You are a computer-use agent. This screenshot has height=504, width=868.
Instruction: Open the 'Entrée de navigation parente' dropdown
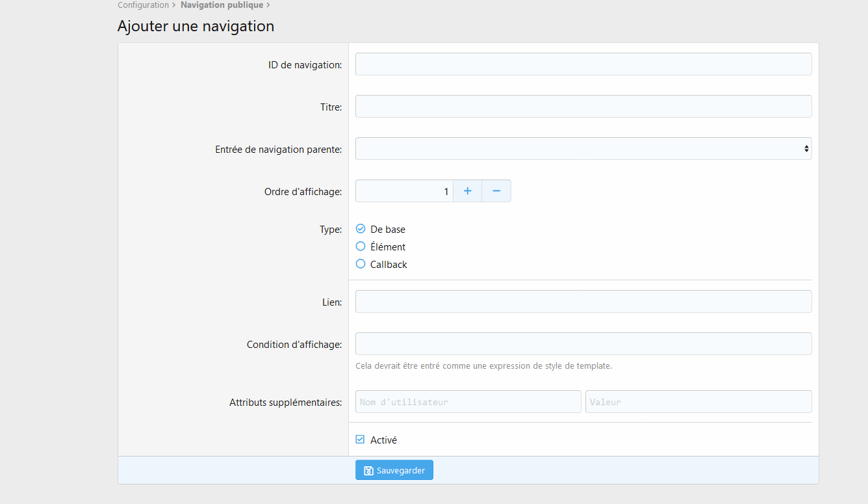click(583, 149)
